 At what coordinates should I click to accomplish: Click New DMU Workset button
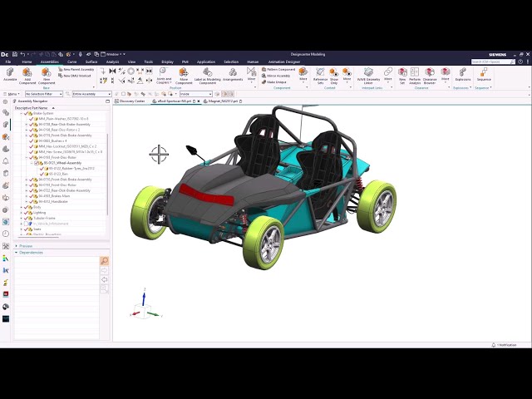[x=75, y=76]
